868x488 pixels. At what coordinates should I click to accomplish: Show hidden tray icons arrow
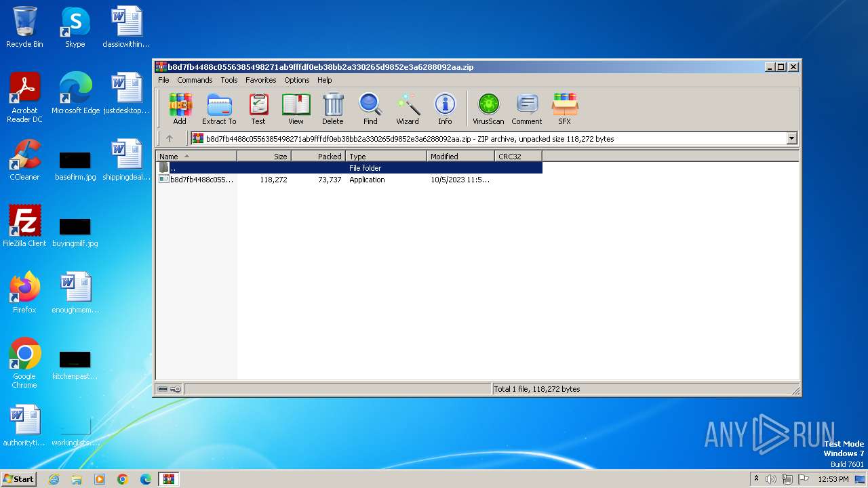pos(757,479)
